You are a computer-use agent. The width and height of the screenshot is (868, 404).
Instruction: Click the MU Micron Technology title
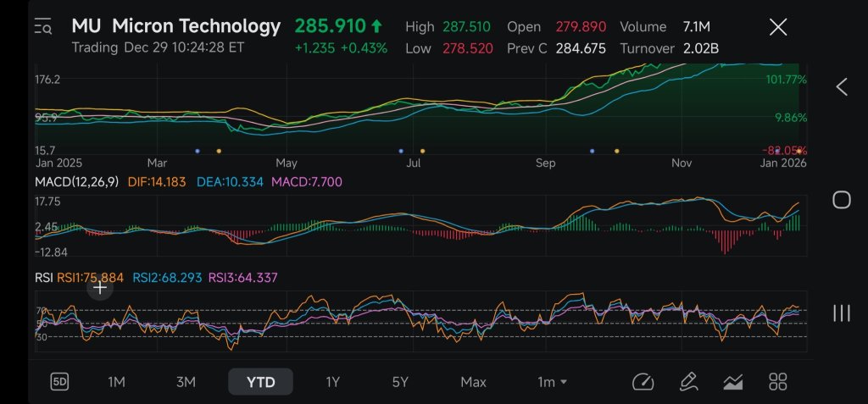click(x=176, y=26)
